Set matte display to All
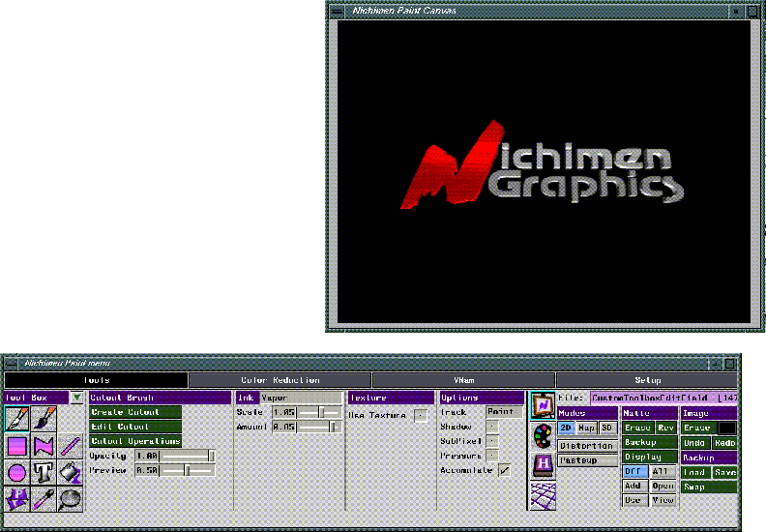Screen dimensions: 766x532 [x=663, y=472]
